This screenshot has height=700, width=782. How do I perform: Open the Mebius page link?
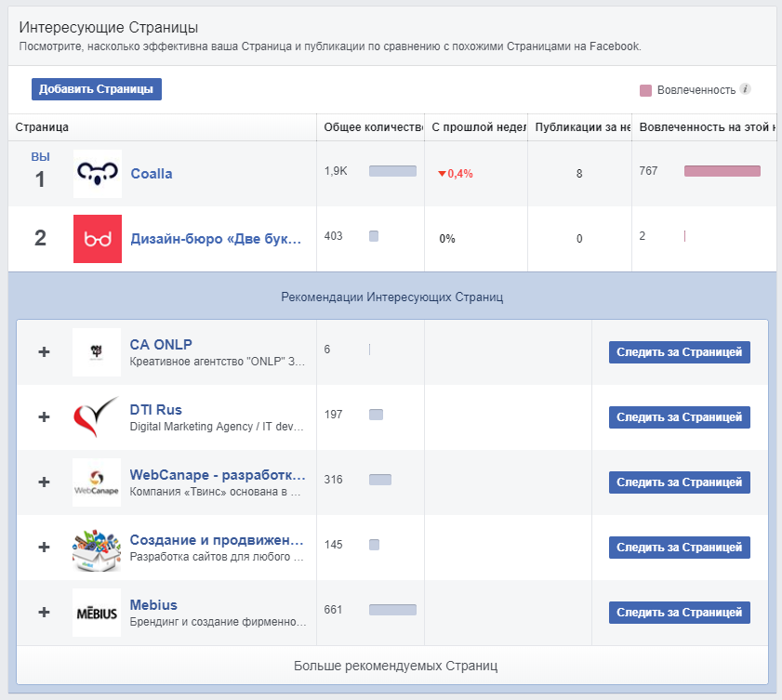tap(153, 605)
